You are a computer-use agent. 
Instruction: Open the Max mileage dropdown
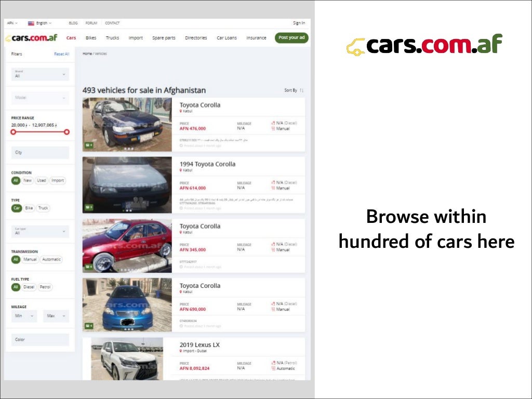(56, 316)
